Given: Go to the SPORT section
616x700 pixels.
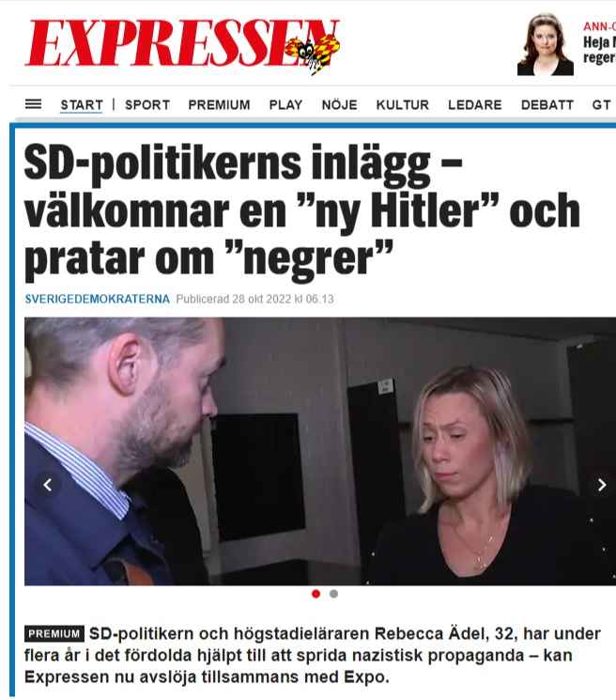Looking at the screenshot, I should tap(147, 105).
